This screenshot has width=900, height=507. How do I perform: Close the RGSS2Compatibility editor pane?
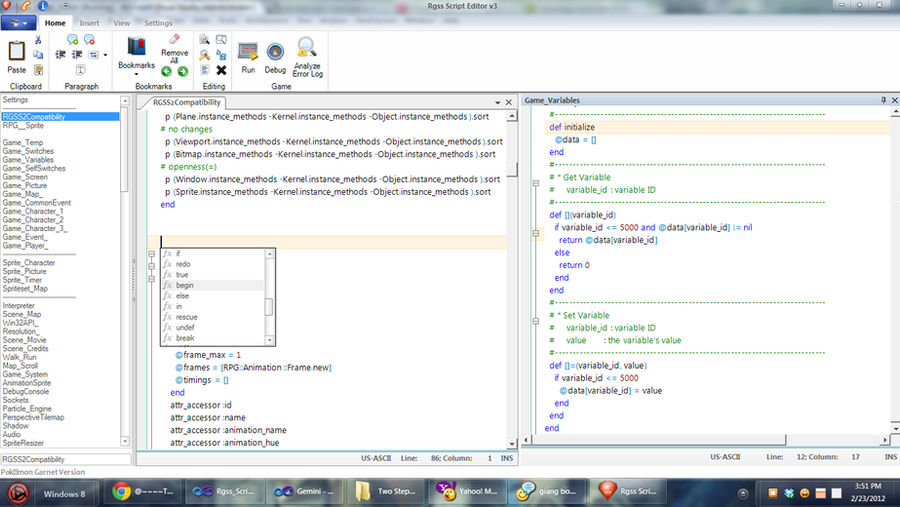pos(509,103)
